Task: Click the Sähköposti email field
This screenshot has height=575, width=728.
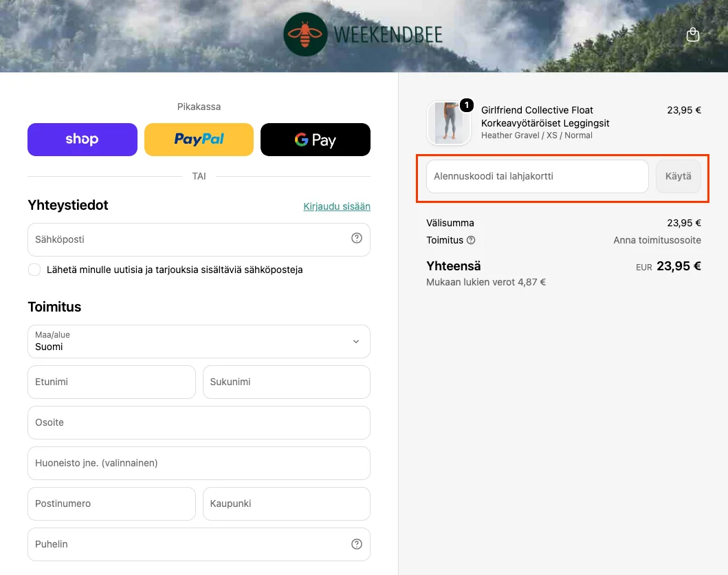Action: pyautogui.click(x=199, y=239)
